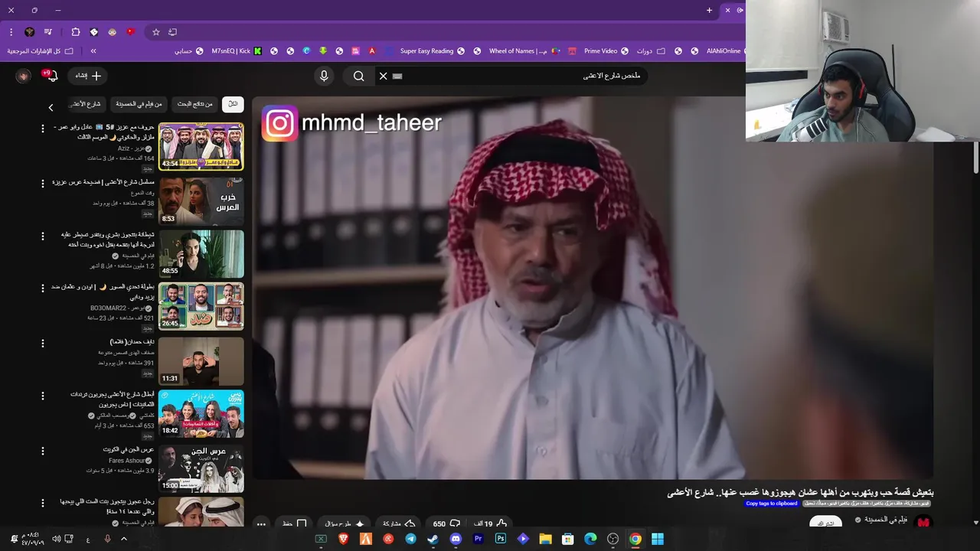Open the 'عرس الجن' 15:00 video thumbnail

(x=201, y=469)
